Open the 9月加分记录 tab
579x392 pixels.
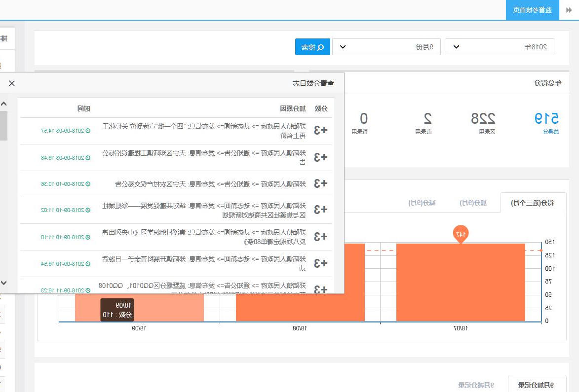pos(536,385)
